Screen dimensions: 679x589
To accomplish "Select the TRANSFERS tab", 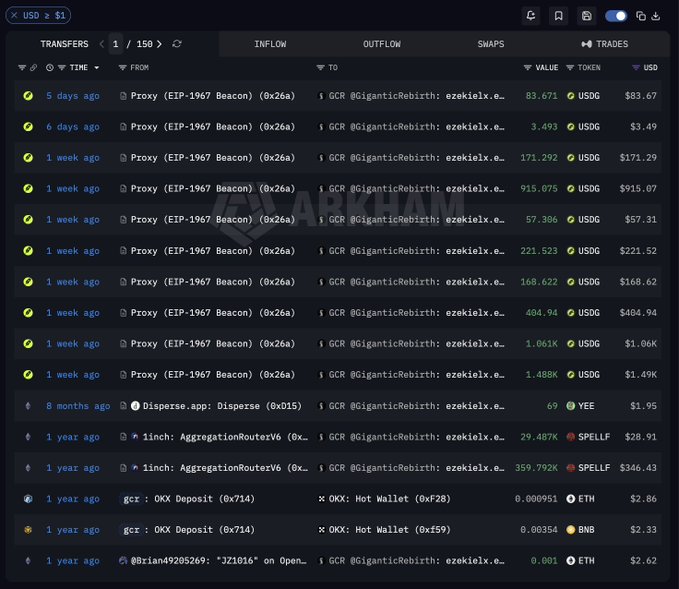I will point(64,44).
